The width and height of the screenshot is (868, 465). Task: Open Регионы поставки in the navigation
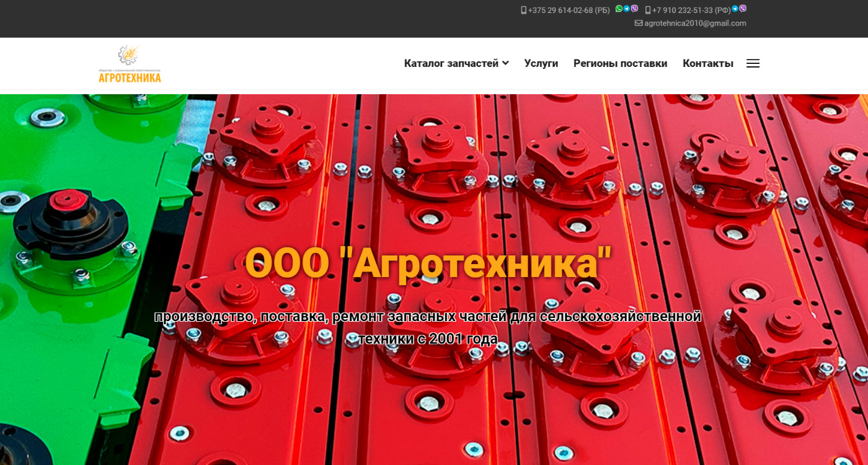tap(620, 63)
